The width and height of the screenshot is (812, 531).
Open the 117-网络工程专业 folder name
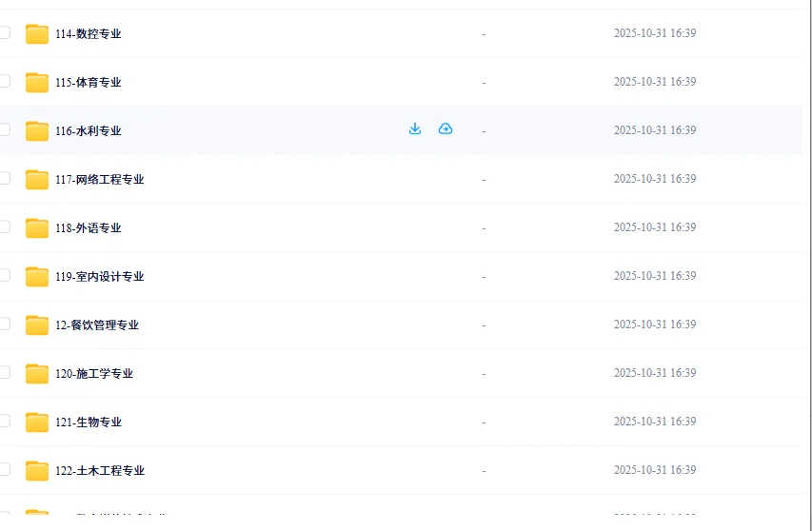[x=99, y=180]
